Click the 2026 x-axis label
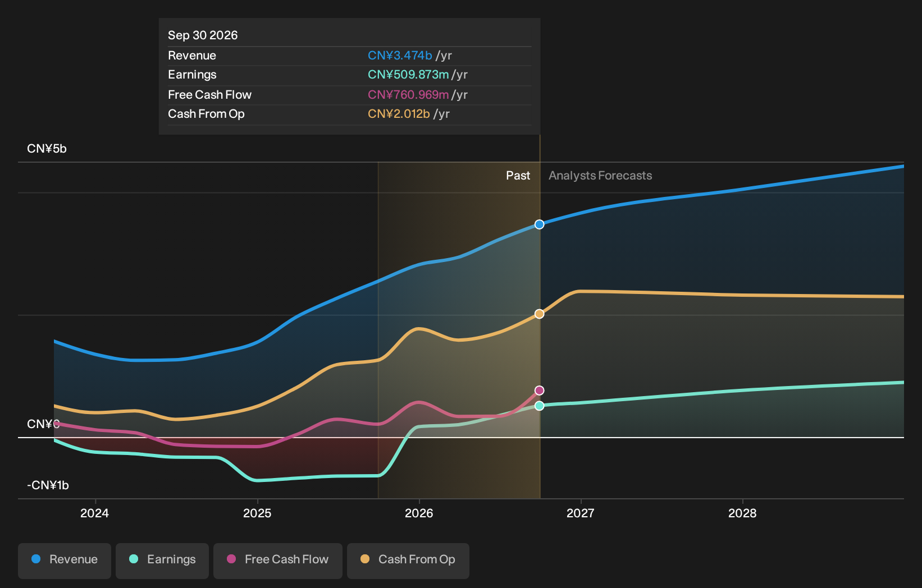The image size is (922, 588). [419, 513]
